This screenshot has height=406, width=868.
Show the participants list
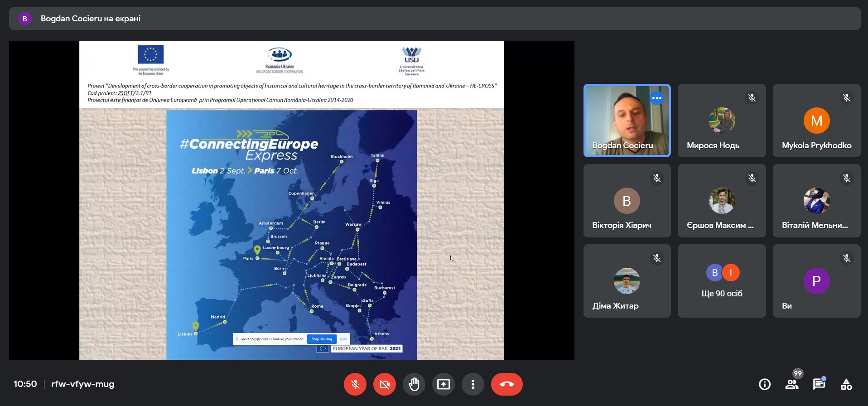click(x=792, y=384)
